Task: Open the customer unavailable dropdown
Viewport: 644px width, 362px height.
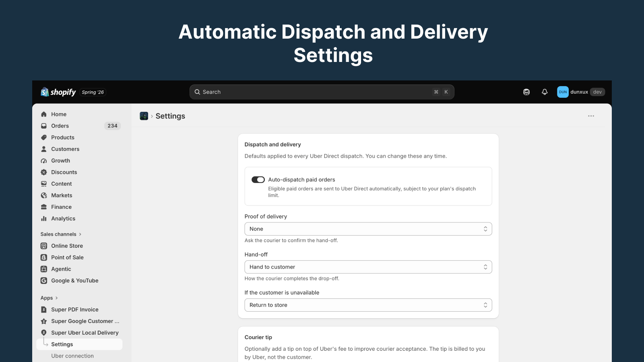Action: point(368,305)
